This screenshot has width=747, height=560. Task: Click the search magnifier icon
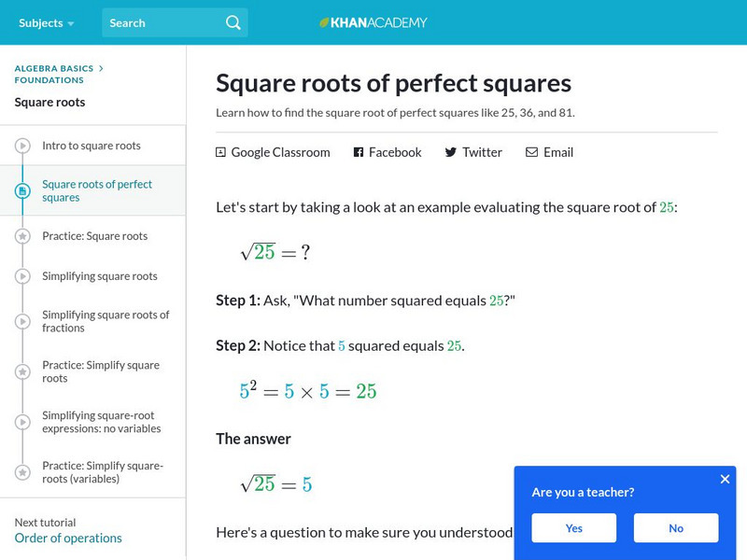tap(233, 22)
